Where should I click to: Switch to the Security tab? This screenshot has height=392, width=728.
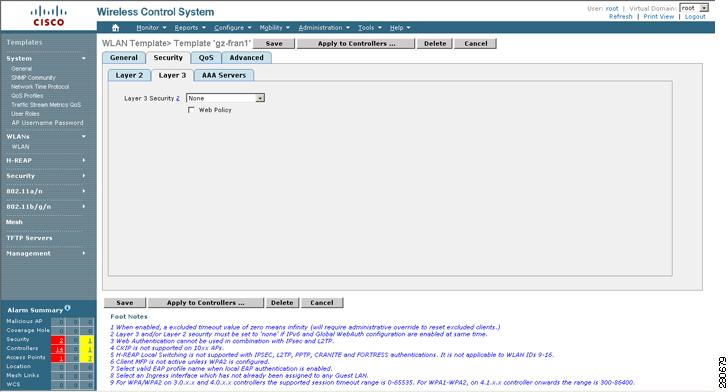(168, 58)
